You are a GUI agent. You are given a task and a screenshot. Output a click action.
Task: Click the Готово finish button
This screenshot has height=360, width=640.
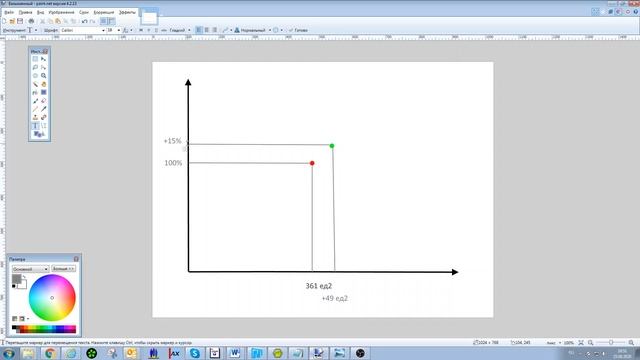(x=298, y=30)
